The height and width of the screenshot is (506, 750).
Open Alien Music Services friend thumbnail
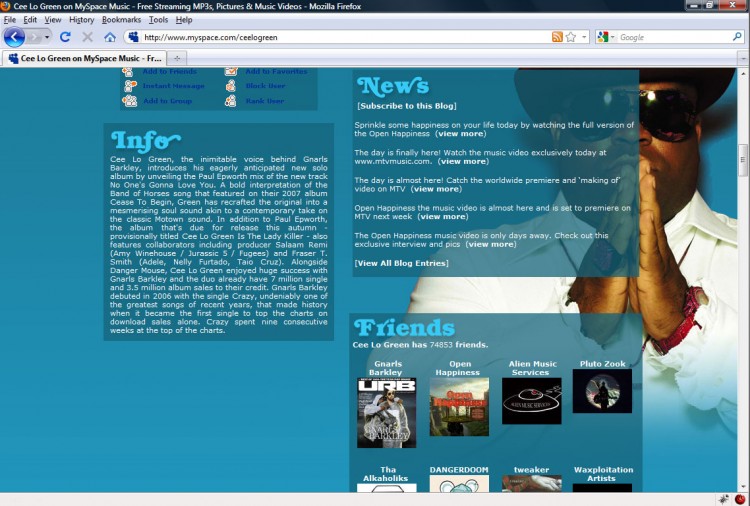pyautogui.click(x=532, y=401)
